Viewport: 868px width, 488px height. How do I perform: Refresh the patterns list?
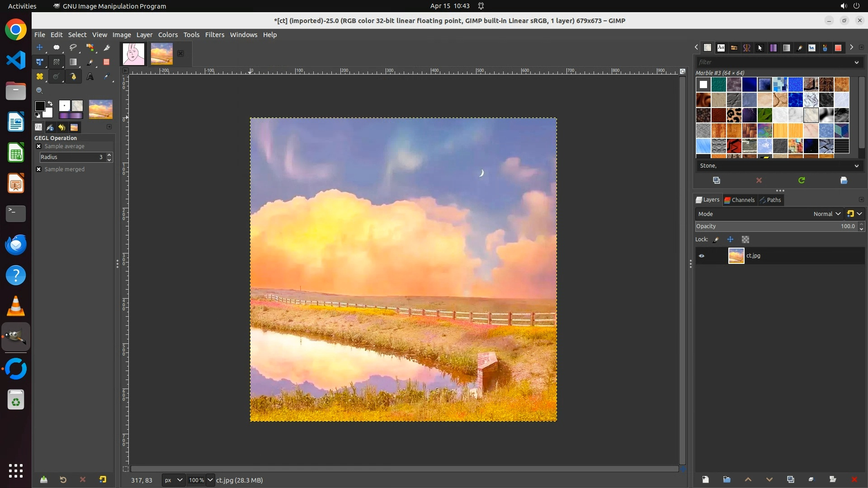(x=802, y=180)
